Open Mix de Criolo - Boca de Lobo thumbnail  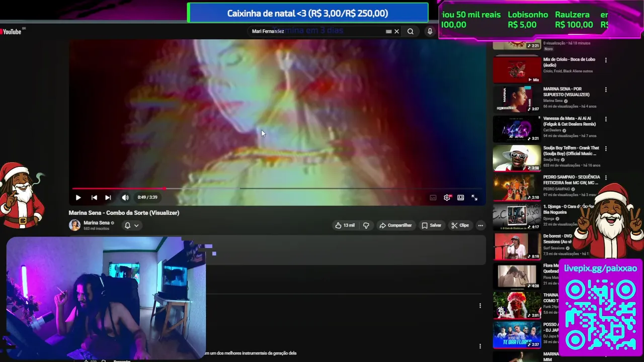click(x=517, y=70)
